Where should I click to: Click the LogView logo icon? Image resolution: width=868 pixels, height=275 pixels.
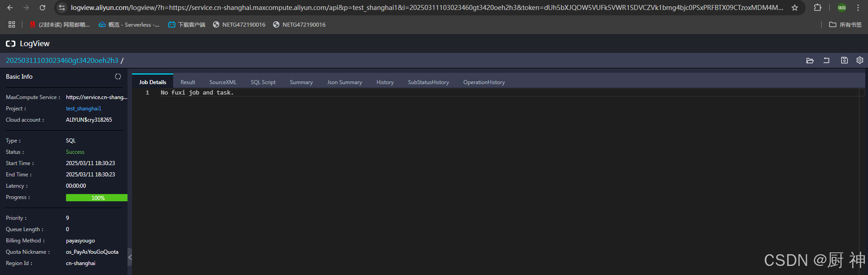[10, 43]
